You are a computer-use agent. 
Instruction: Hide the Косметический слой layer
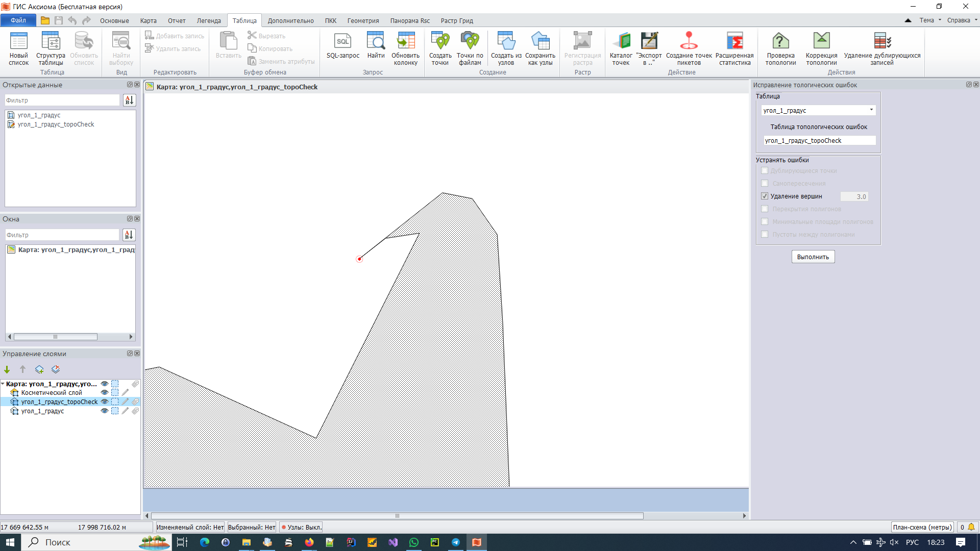click(104, 392)
